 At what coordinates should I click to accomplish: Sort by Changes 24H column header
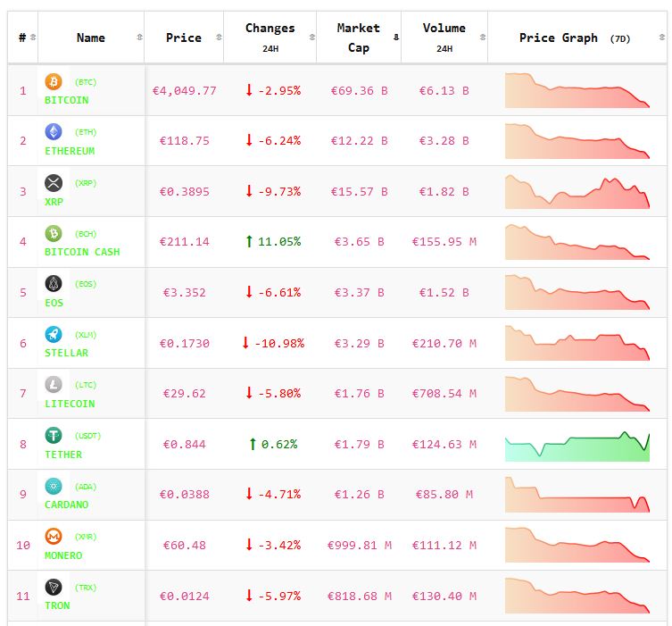click(270, 38)
